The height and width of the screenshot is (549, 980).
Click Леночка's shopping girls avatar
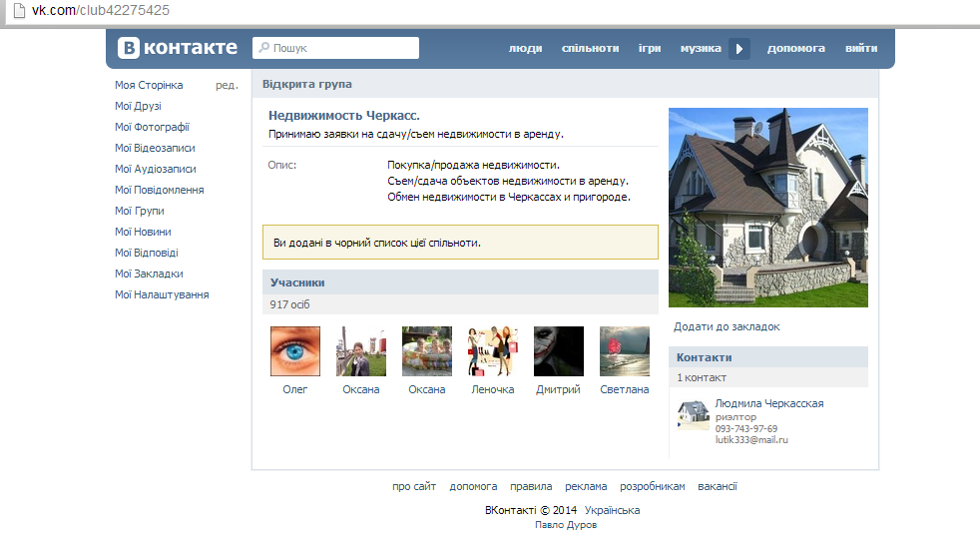pos(493,351)
